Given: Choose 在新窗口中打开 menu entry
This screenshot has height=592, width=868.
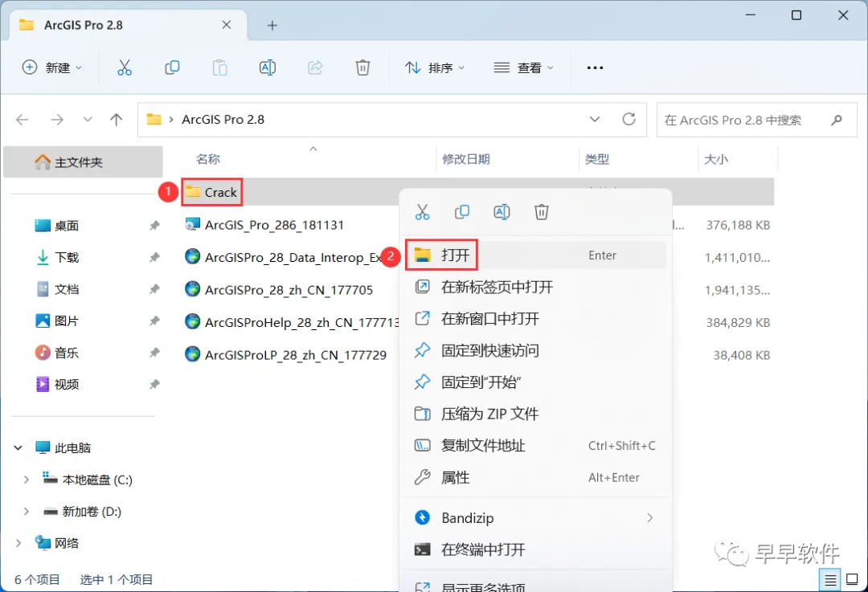Looking at the screenshot, I should 535,319.
